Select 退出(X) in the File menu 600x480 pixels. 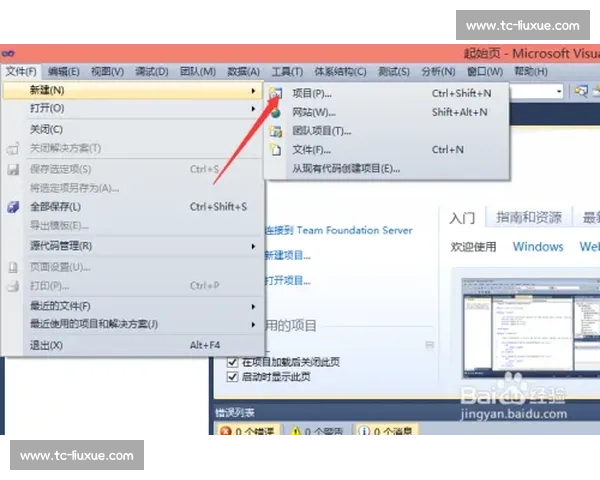click(x=132, y=345)
